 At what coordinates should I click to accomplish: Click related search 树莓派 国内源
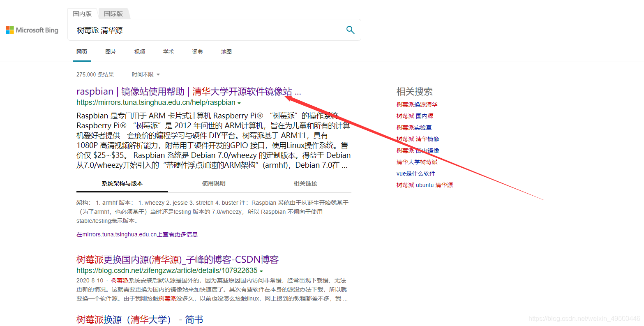415,116
